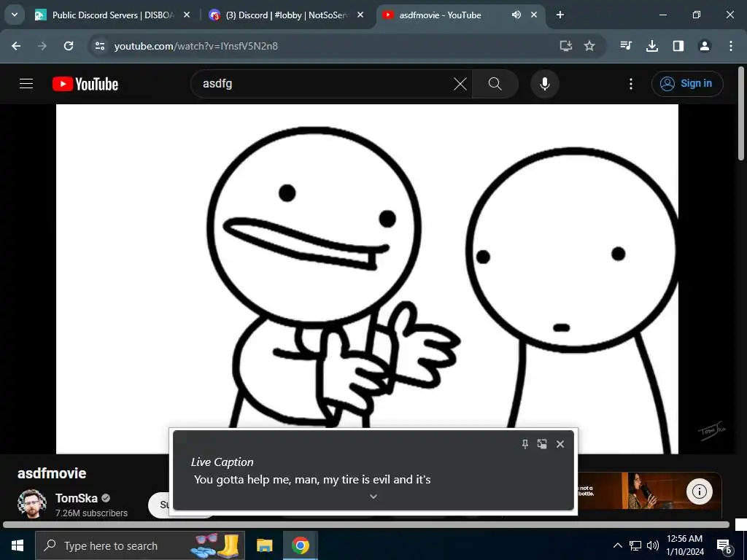Open a new browser tab

point(560,15)
